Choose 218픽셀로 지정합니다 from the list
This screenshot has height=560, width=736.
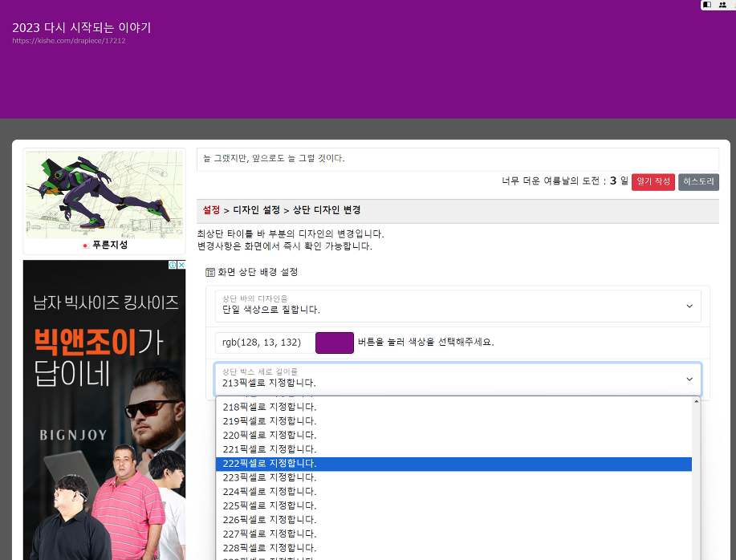(453, 407)
